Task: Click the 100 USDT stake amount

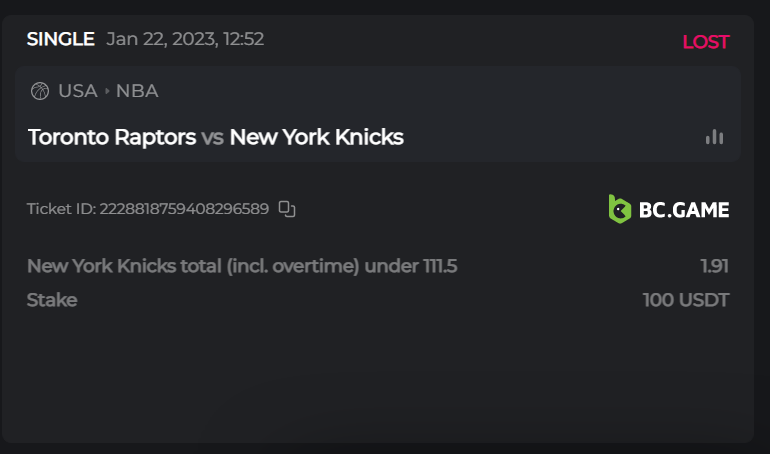Action: tap(685, 300)
